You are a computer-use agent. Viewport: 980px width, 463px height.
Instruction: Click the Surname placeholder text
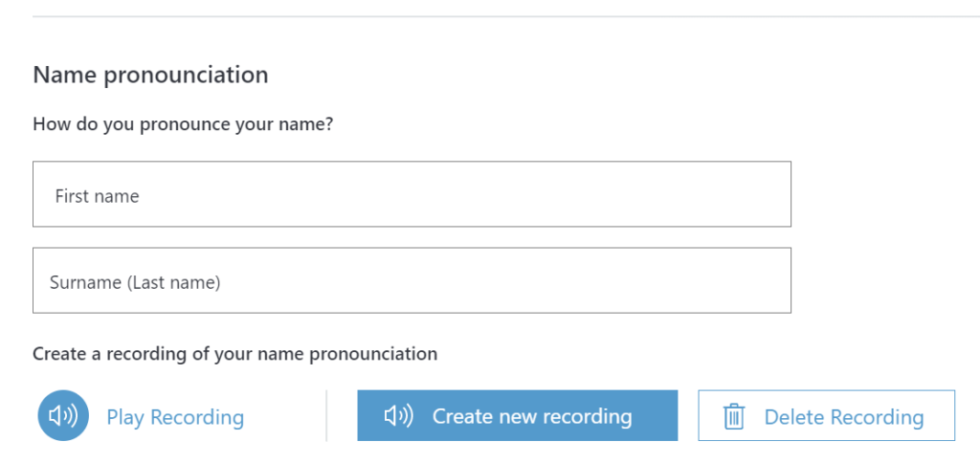pyautogui.click(x=135, y=283)
